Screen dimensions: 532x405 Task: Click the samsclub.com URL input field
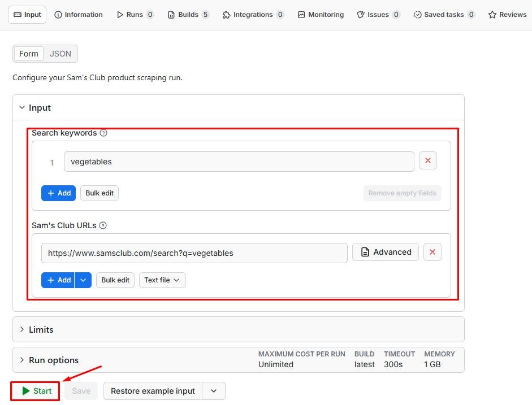(x=194, y=253)
